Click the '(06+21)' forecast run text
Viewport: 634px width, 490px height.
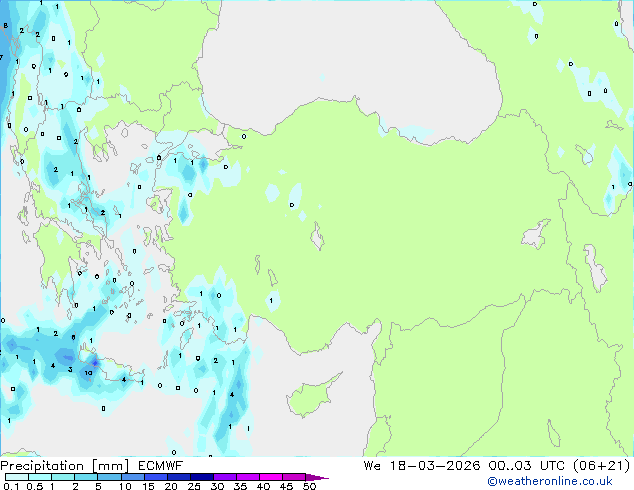coord(601,466)
